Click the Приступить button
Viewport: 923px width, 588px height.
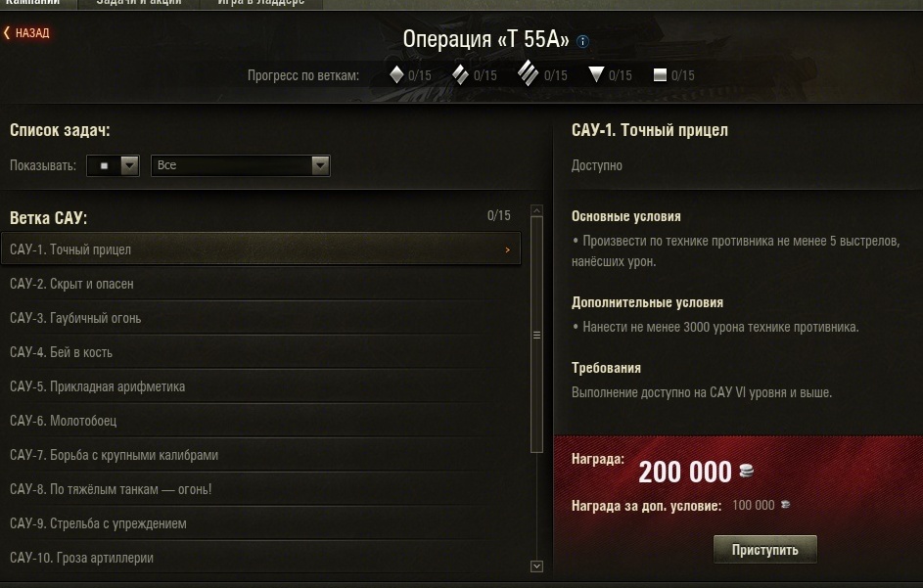764,550
